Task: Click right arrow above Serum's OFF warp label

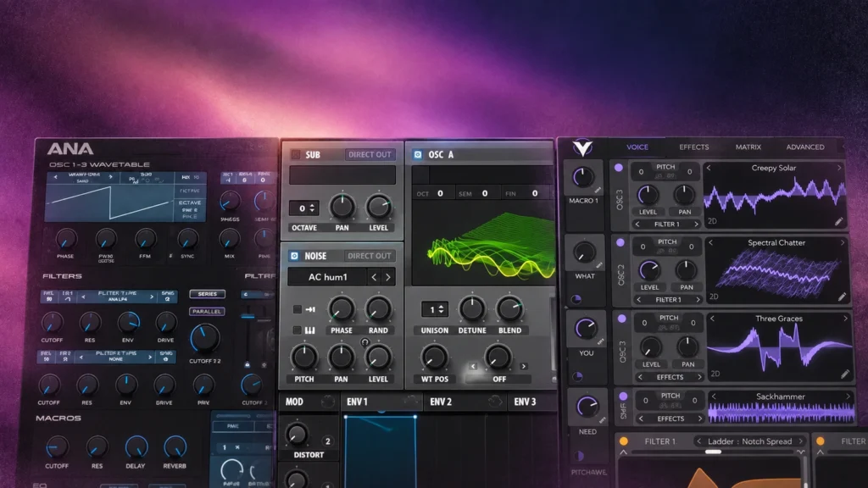Action: 523,366
